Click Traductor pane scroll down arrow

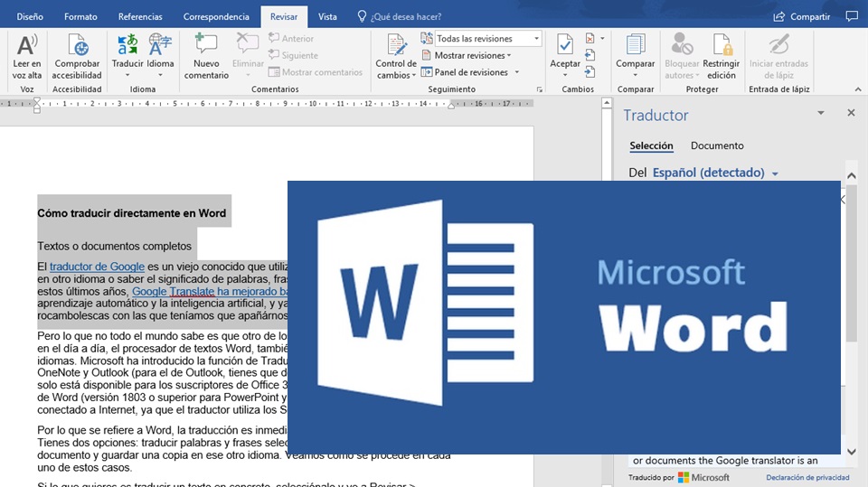click(852, 452)
